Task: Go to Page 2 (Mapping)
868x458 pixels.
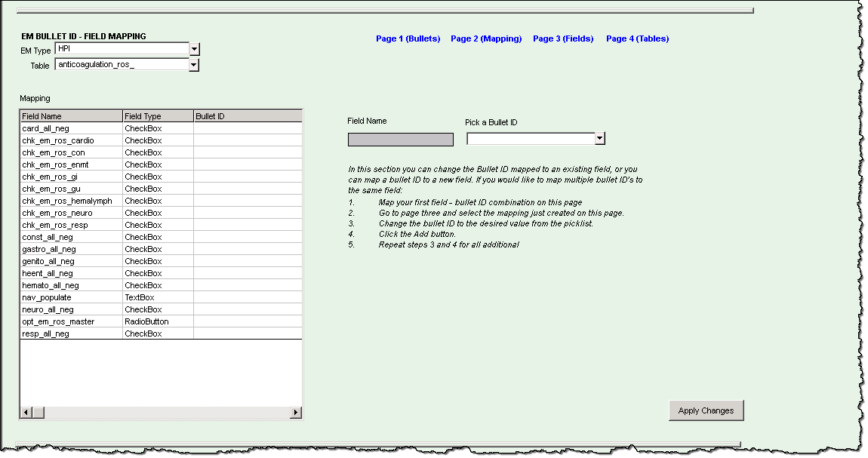Action: coord(486,38)
